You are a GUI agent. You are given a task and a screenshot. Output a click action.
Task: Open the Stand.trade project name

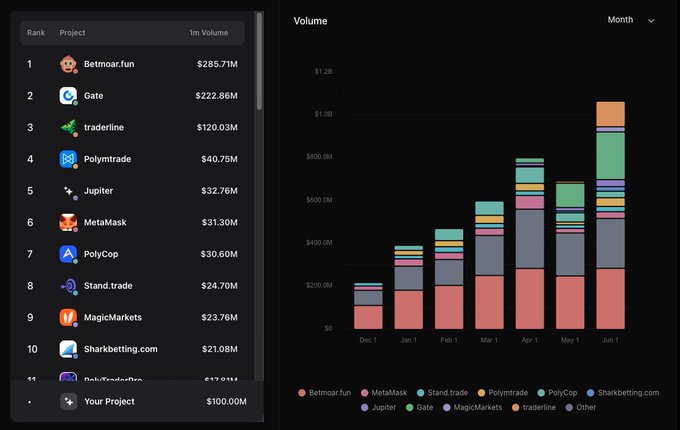click(108, 286)
